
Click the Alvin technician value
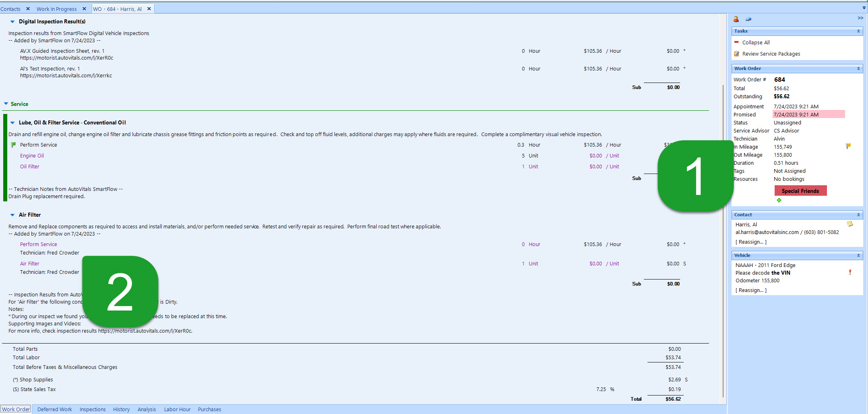click(x=779, y=139)
